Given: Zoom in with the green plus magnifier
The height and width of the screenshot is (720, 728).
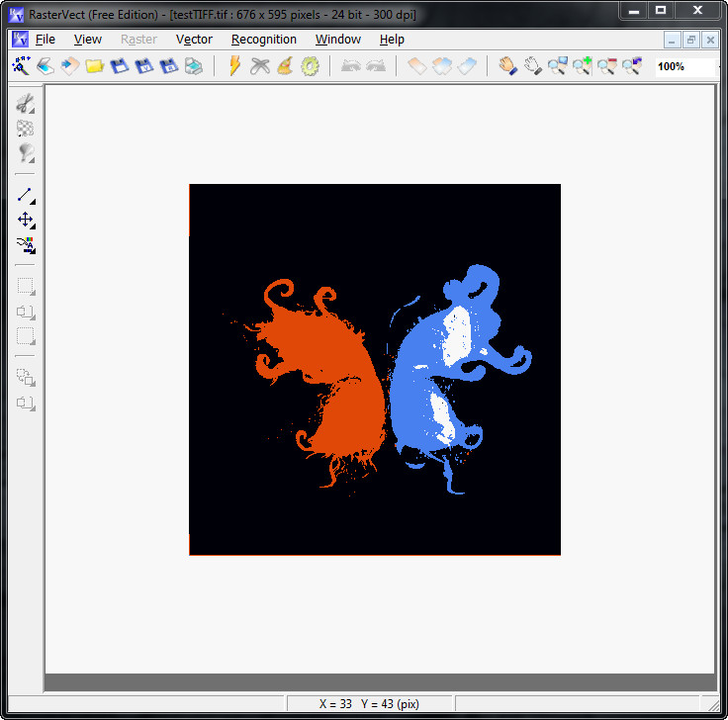Looking at the screenshot, I should pos(583,66).
